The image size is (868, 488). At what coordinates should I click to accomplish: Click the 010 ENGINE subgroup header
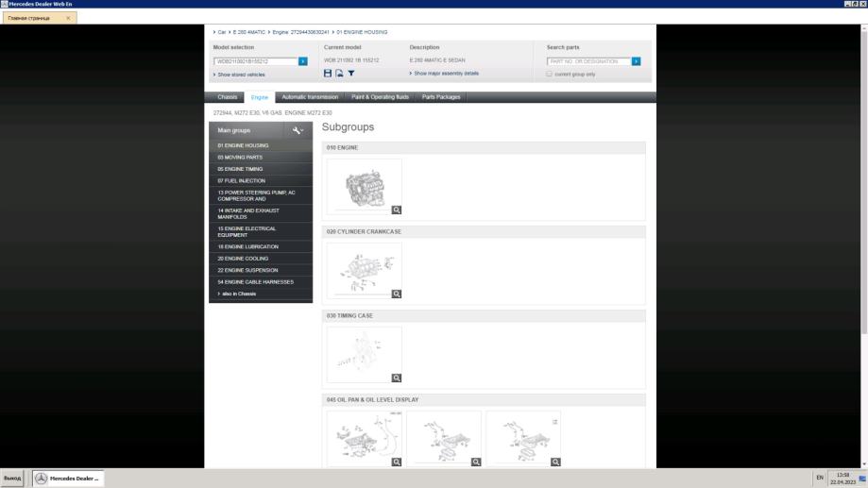(484, 148)
